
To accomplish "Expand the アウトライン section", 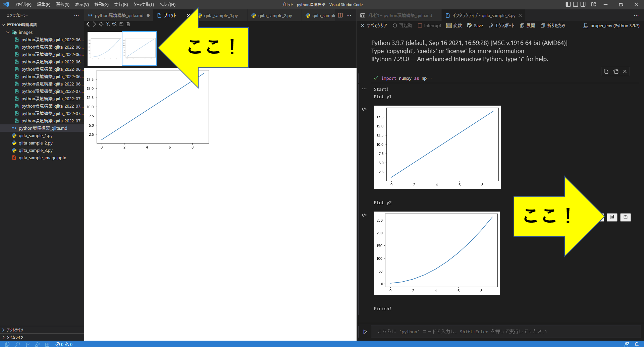I will [x=15, y=330].
